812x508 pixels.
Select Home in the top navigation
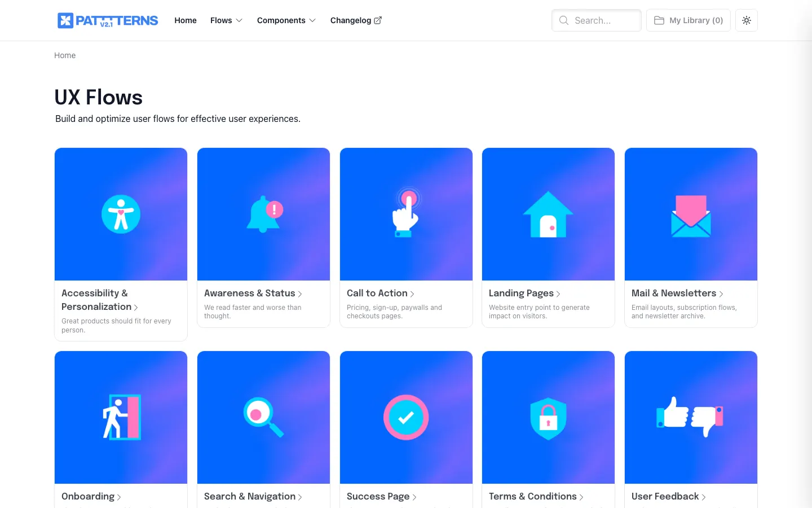[186, 20]
